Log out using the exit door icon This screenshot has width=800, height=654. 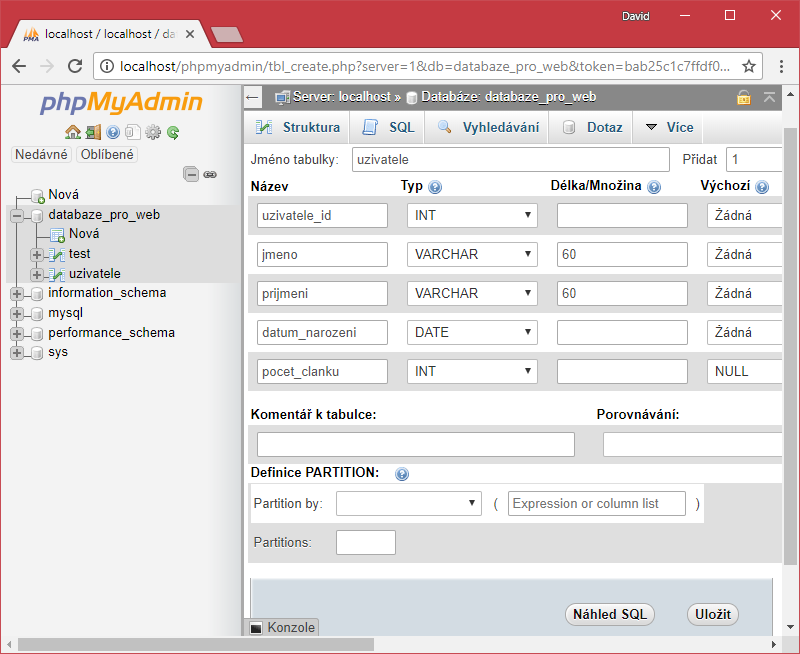point(92,131)
